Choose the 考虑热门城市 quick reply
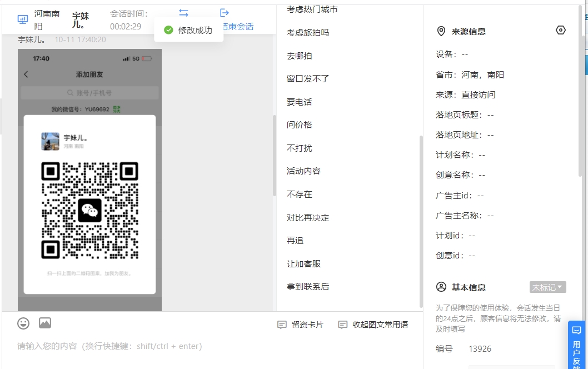Viewport: 588px width, 369px height. pos(312,9)
